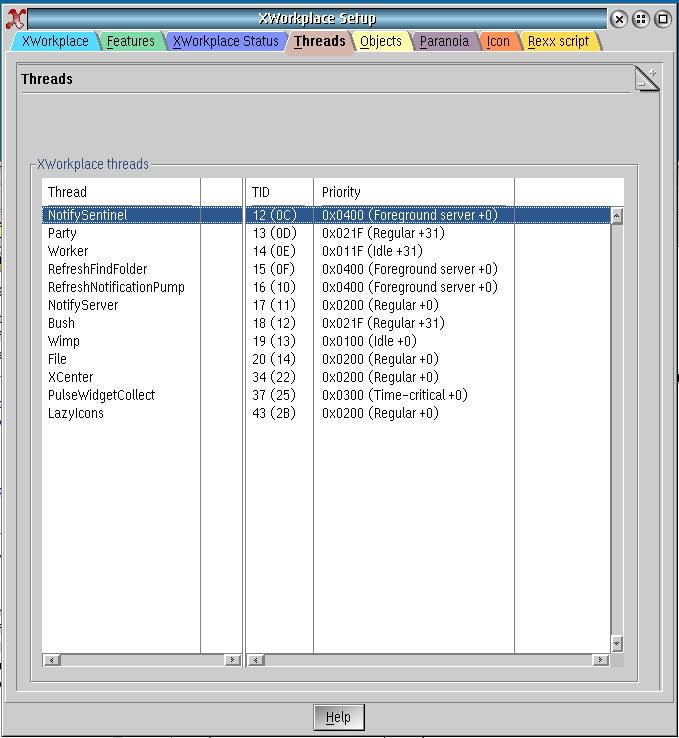Go to the Objects tab
Image resolution: width=679 pixels, height=738 pixels.
(x=381, y=41)
